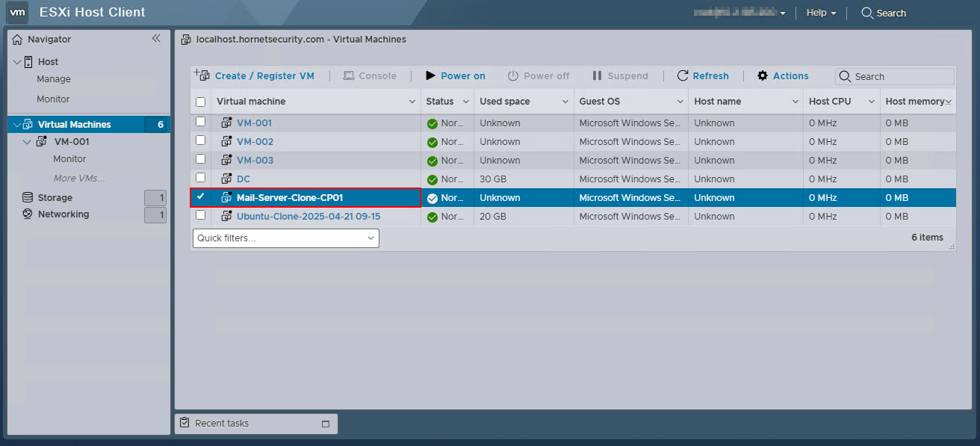Open the Status column menu arrow
The width and height of the screenshot is (980, 446).
(x=466, y=102)
